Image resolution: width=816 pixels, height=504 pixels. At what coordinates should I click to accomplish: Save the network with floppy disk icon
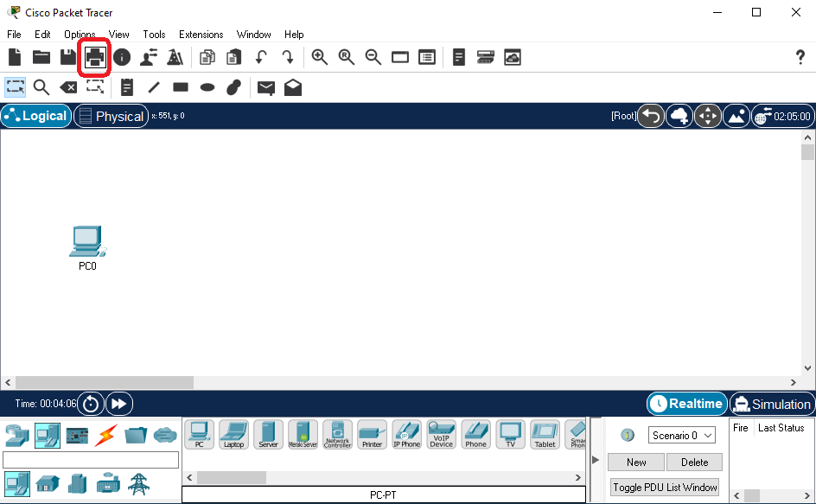tap(68, 57)
